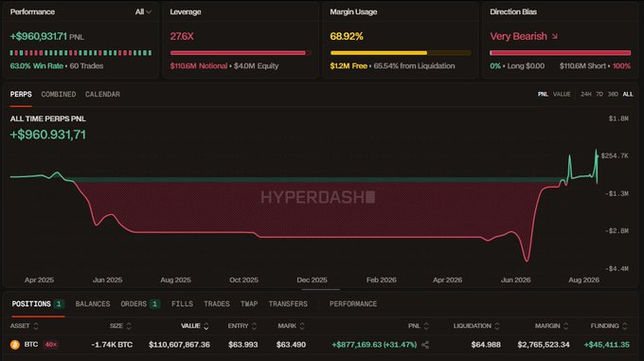Open the FILLS tab
Viewport: 644px width, 361px height.
pos(182,304)
